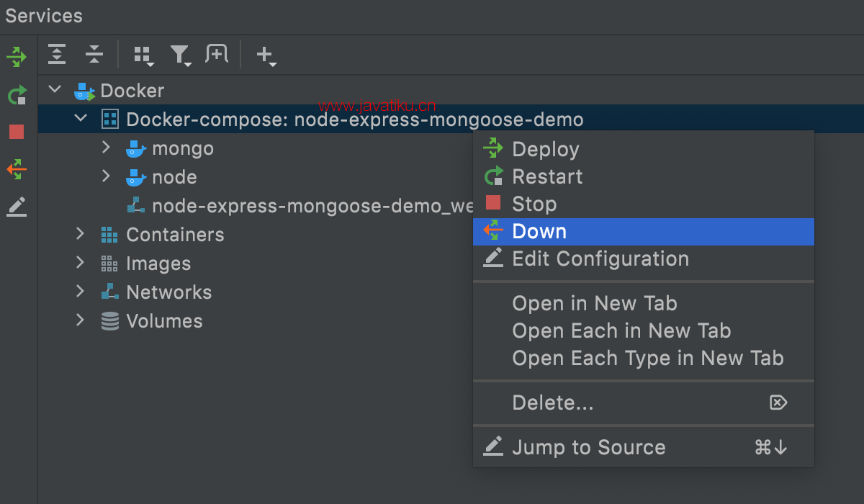This screenshot has width=864, height=504.
Task: Select the Volumes tree label
Action: coord(164,321)
